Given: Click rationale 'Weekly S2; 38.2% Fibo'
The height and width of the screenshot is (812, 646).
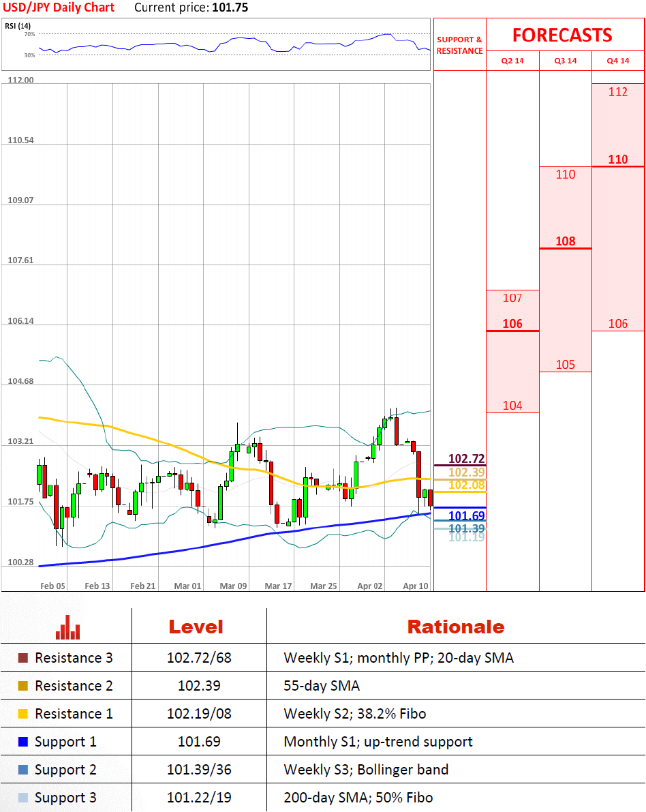Looking at the screenshot, I should [354, 714].
